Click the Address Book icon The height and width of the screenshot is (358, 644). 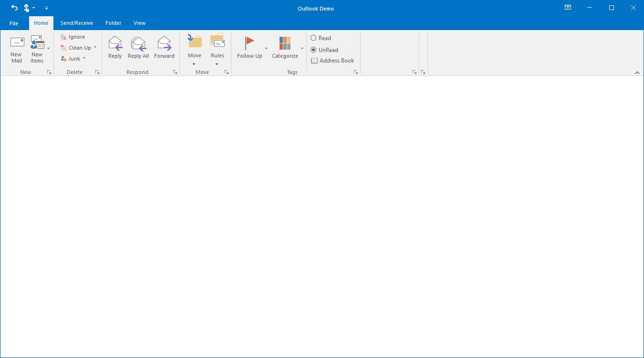point(314,61)
